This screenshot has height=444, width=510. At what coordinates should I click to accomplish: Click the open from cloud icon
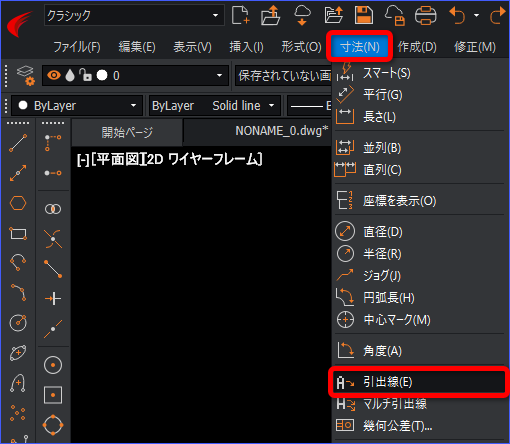coord(302,15)
